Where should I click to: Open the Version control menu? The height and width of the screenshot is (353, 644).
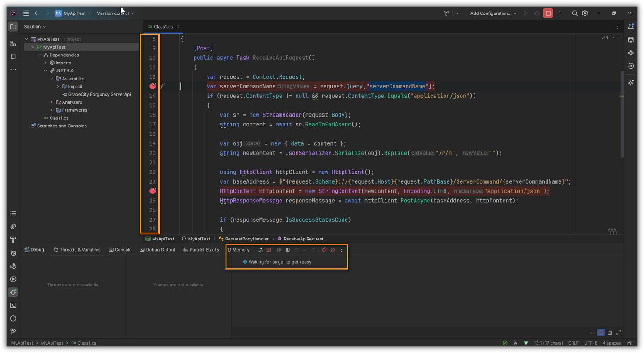tap(115, 13)
